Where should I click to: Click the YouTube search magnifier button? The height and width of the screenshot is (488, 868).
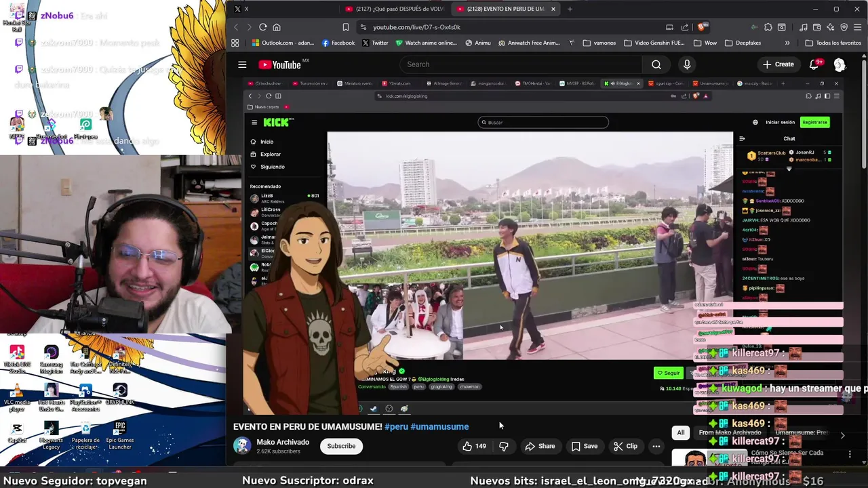coord(656,64)
